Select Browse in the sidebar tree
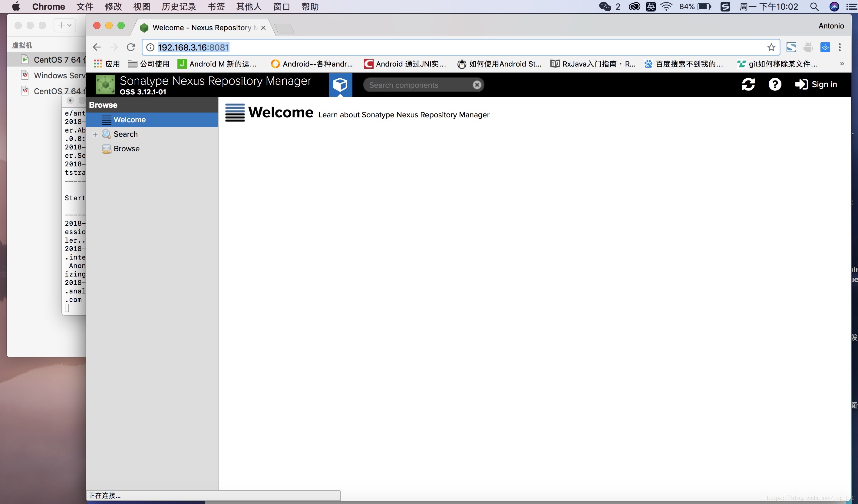Viewport: 858px width, 504px height. pyautogui.click(x=126, y=149)
